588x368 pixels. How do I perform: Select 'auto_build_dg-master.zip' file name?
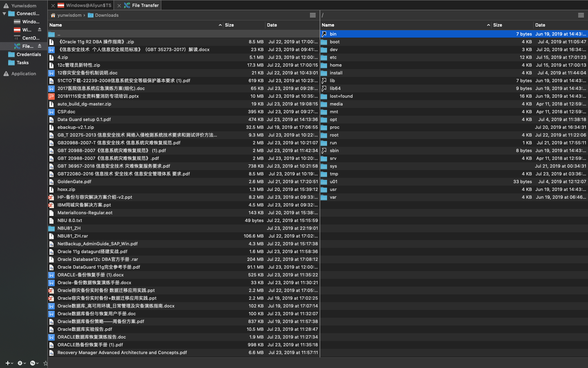84,104
